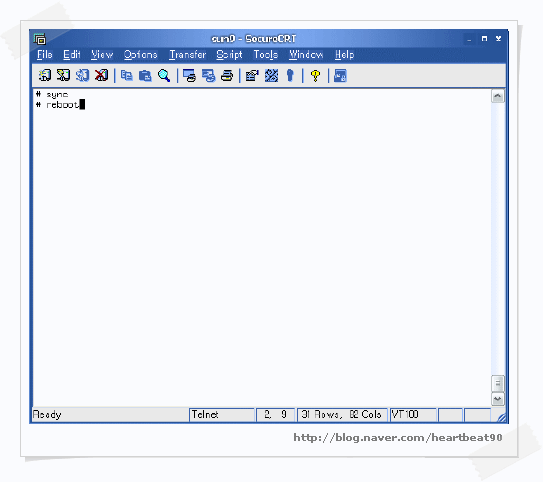Click the last toolbar icon with lock
Screen dimensions: 543x482
pos(340,76)
